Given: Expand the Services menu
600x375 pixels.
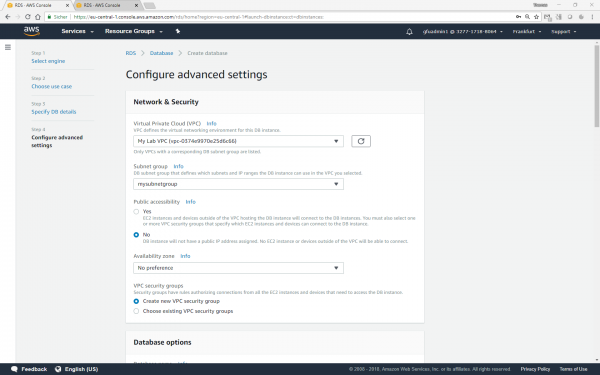Looking at the screenshot, I should point(77,31).
